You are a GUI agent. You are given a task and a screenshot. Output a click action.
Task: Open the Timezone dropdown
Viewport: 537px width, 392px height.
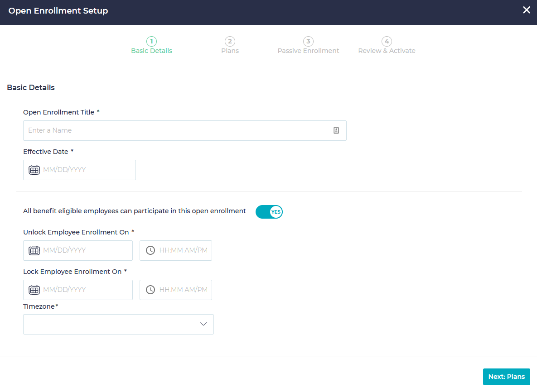coord(118,324)
